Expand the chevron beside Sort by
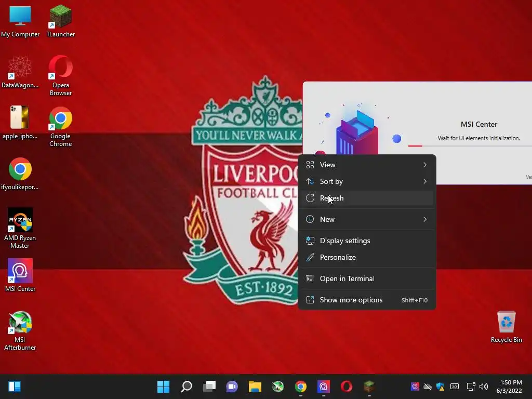Image resolution: width=532 pixels, height=399 pixels. pos(425,181)
